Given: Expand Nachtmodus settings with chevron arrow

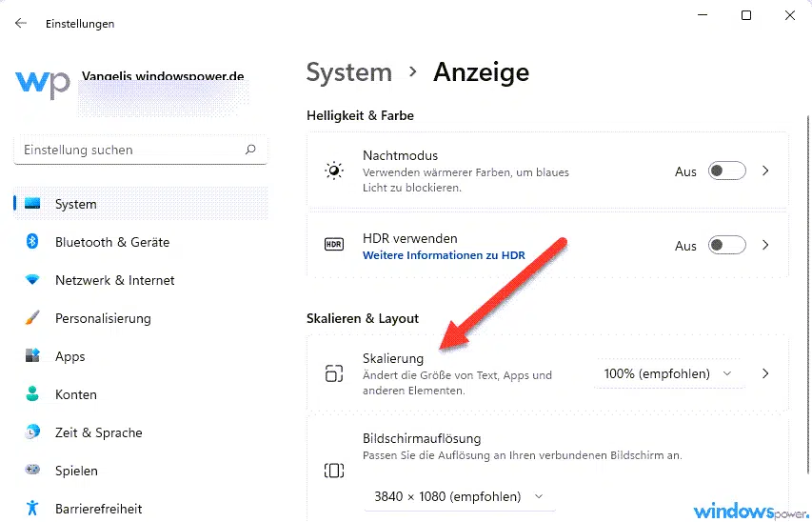Looking at the screenshot, I should pos(766,171).
